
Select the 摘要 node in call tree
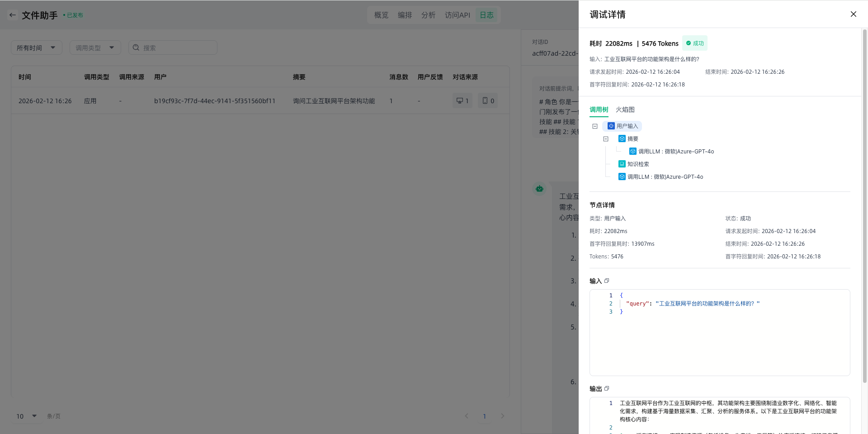click(x=632, y=139)
